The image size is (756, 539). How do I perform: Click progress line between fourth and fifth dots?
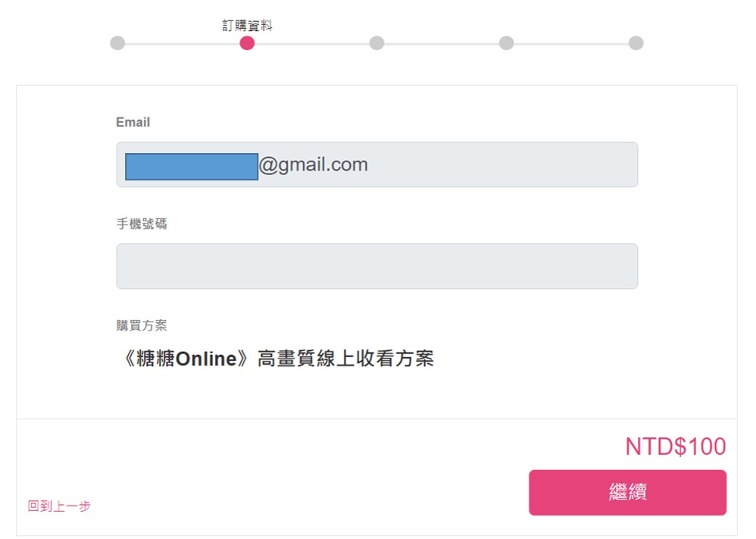tap(571, 44)
